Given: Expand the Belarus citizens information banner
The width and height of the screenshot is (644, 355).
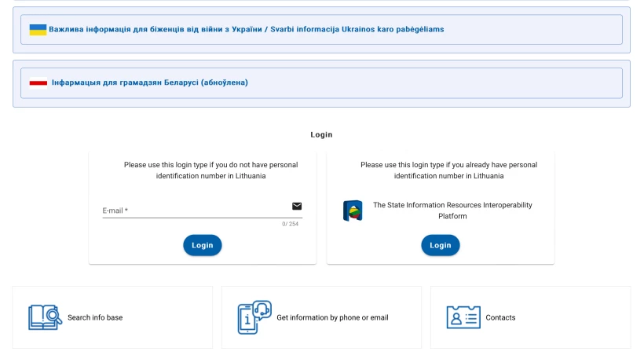Looking at the screenshot, I should [x=149, y=82].
